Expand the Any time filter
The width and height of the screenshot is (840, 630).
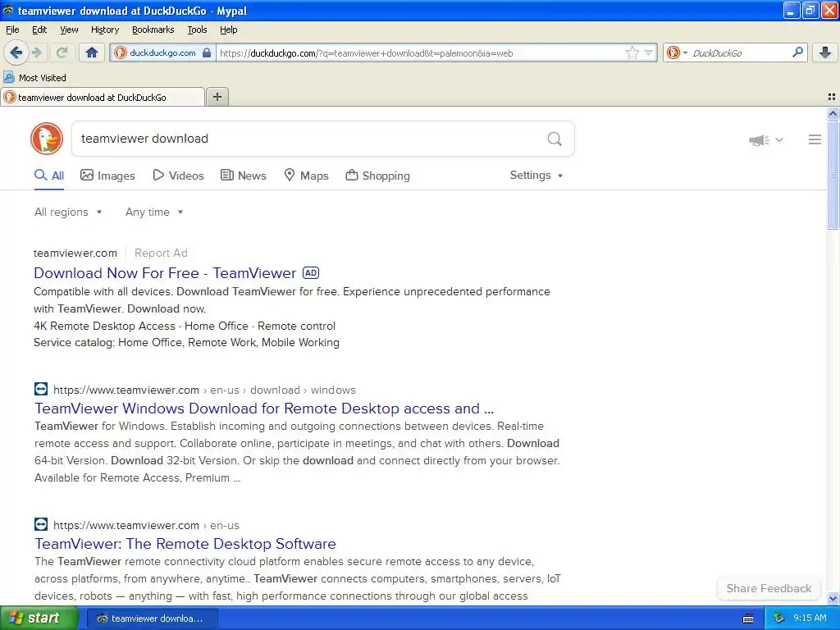(x=154, y=212)
